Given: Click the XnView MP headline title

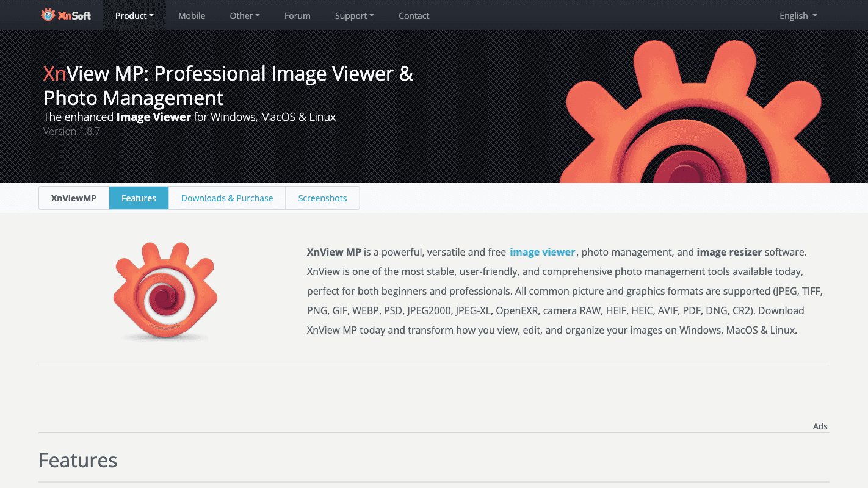Looking at the screenshot, I should (x=228, y=85).
